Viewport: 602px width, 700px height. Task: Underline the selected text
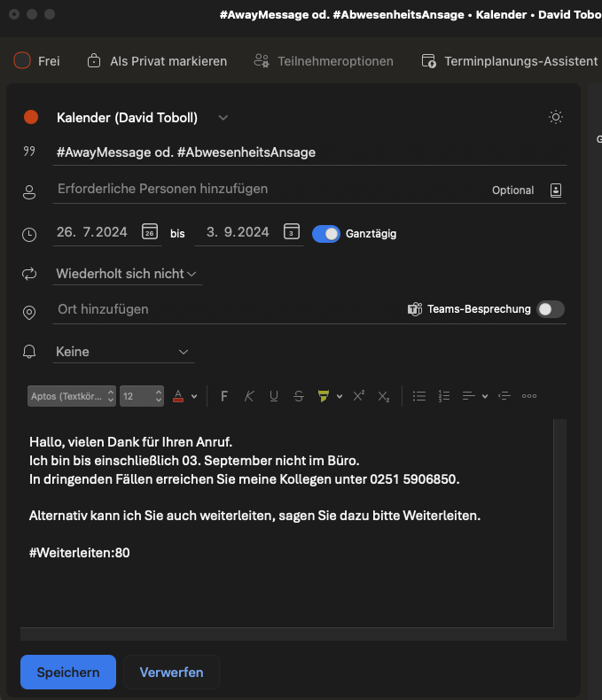273,396
